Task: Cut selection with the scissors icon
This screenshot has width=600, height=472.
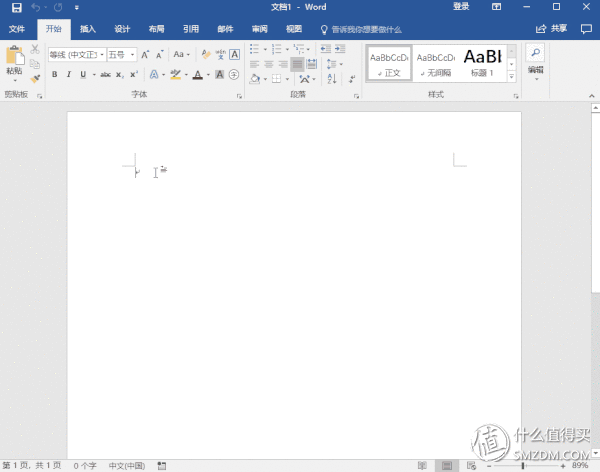Action: click(x=35, y=49)
